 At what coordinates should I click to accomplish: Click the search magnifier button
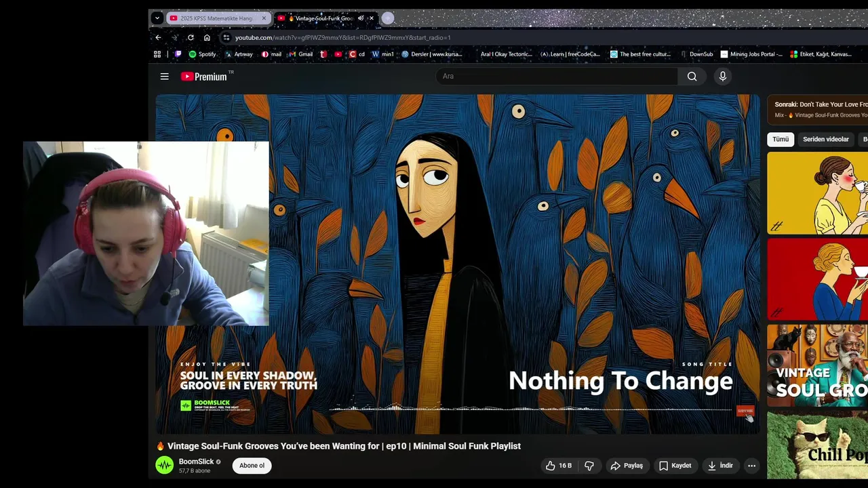point(692,77)
